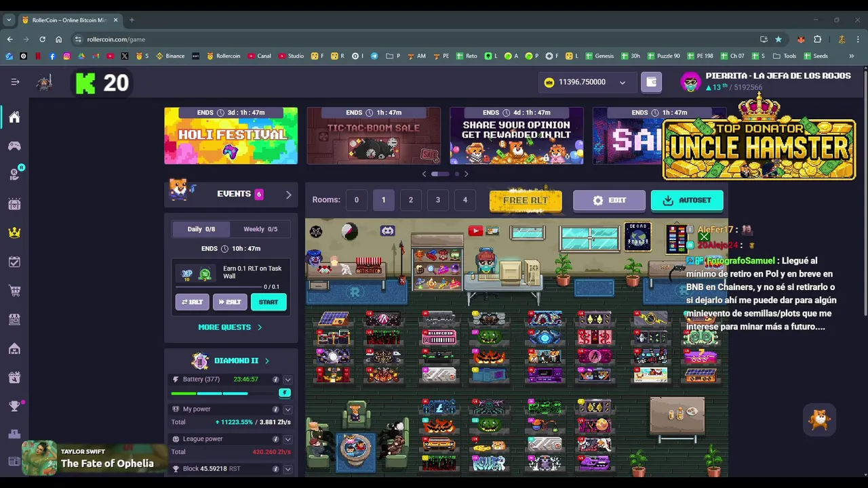
Task: Expand the My power section
Action: tap(288, 409)
